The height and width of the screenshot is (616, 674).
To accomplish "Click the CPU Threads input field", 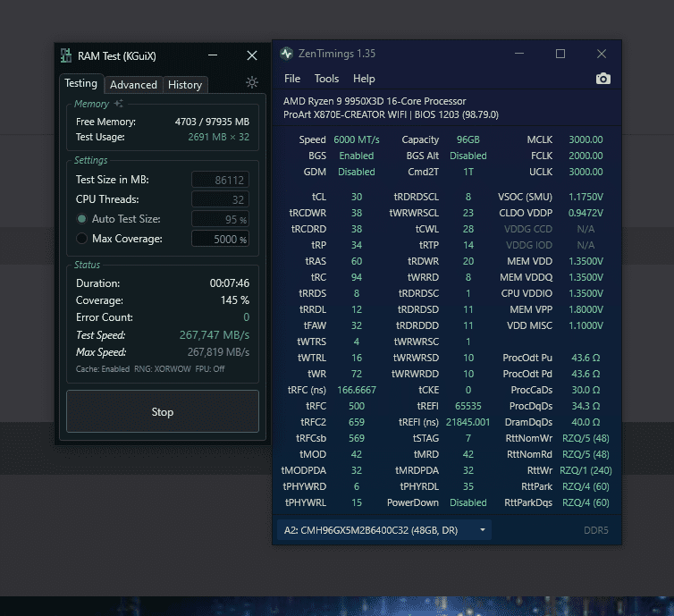I will point(220,199).
